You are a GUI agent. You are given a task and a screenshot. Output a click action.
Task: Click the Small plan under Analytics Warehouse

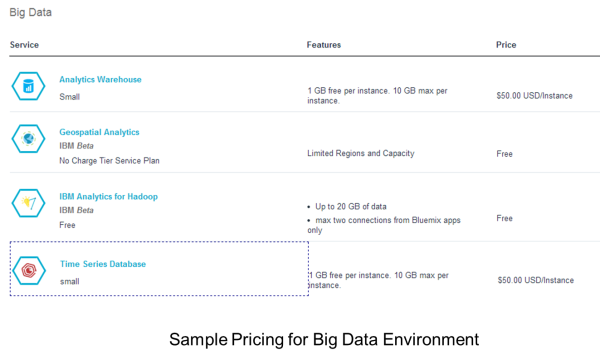(x=70, y=97)
